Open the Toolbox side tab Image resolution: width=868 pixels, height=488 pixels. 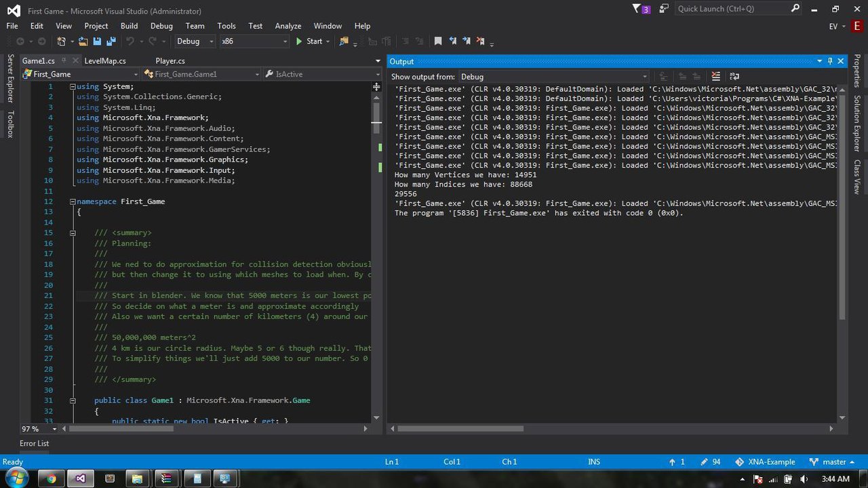pyautogui.click(x=10, y=124)
